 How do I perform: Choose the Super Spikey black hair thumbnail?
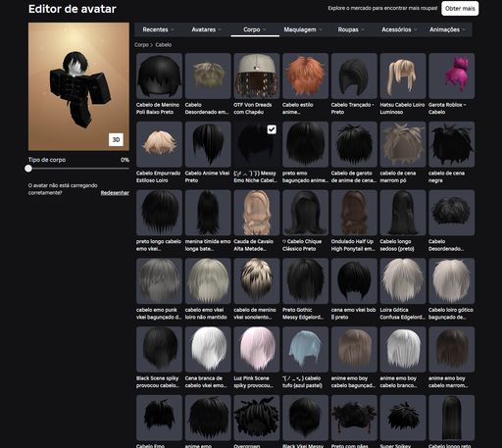403,418
